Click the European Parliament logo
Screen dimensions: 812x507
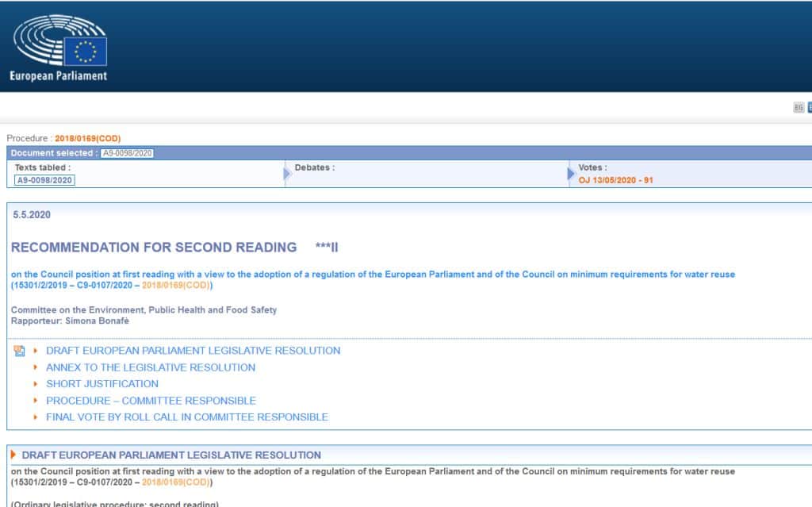tap(59, 48)
